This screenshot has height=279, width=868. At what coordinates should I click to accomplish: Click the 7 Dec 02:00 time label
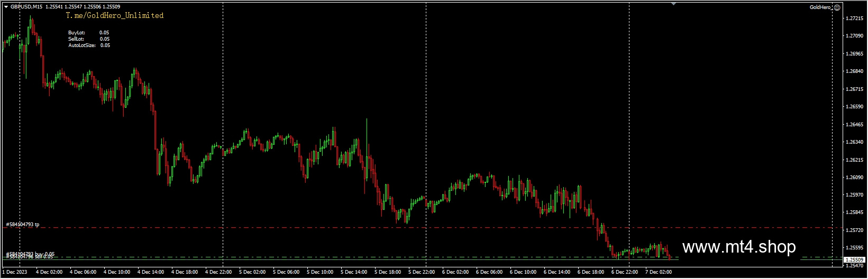[x=659, y=272]
